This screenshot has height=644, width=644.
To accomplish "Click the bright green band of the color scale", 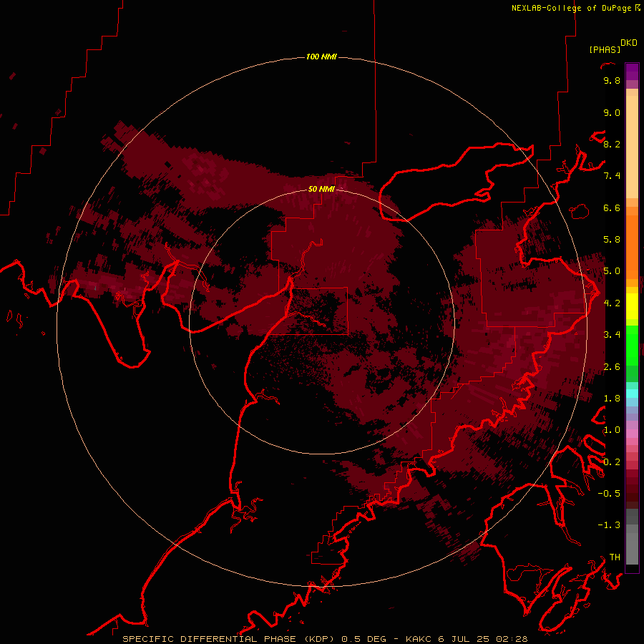I will pos(632,344).
